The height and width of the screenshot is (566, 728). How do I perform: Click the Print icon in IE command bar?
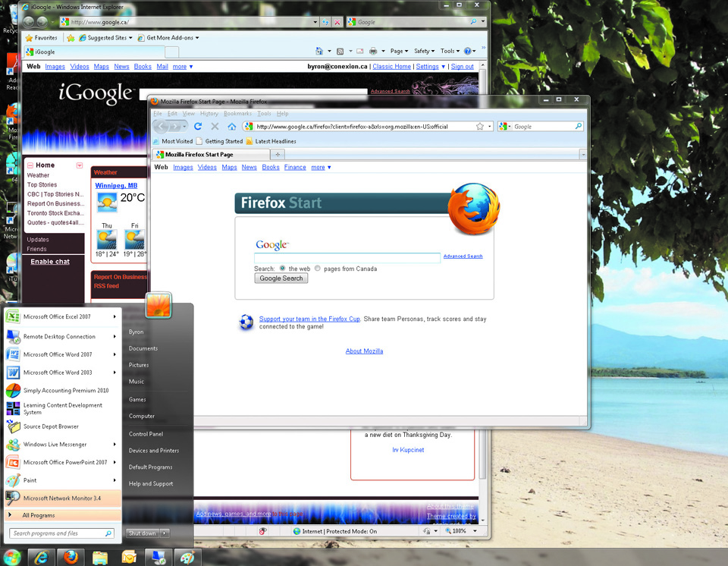click(373, 51)
